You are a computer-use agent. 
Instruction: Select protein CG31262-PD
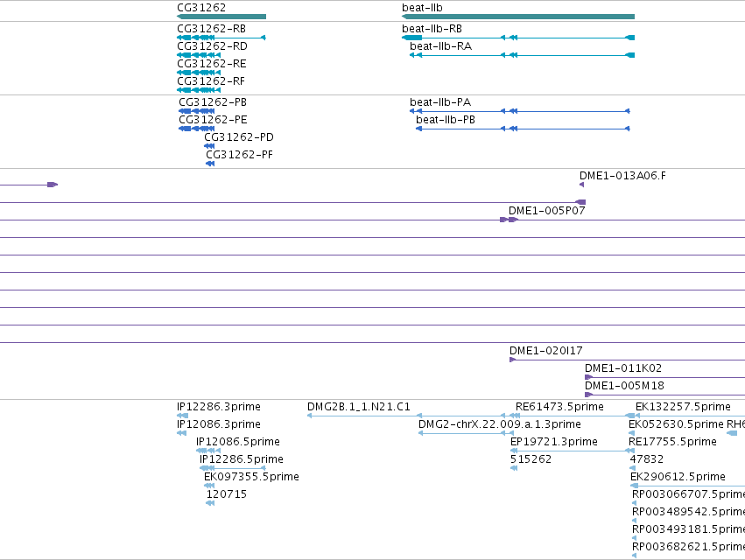(239, 137)
